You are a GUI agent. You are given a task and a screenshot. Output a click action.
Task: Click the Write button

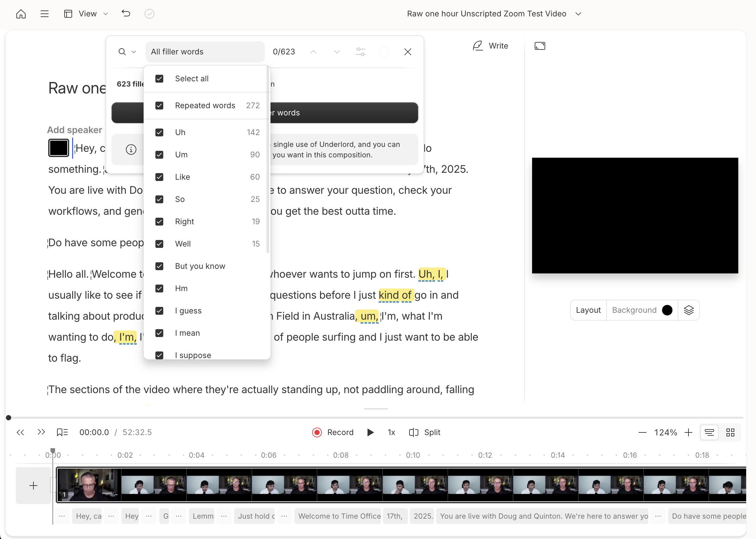490,46
